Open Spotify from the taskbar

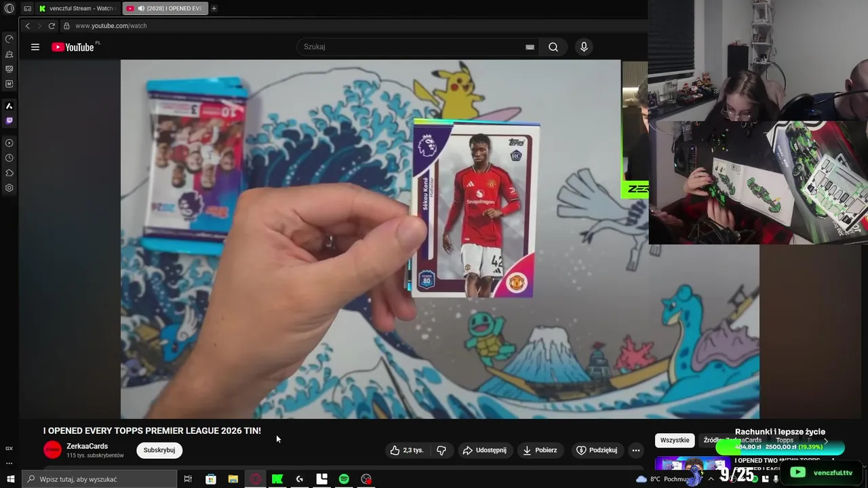[x=344, y=479]
